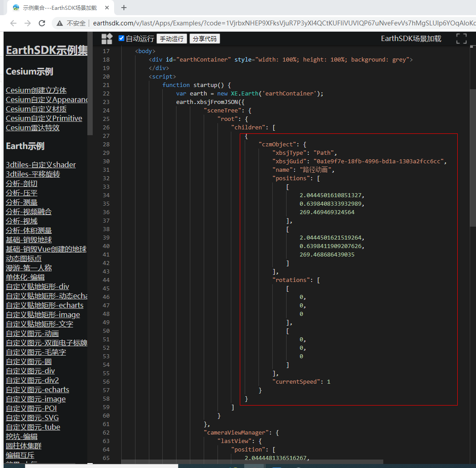Open 单体化-编辑 example

25,277
